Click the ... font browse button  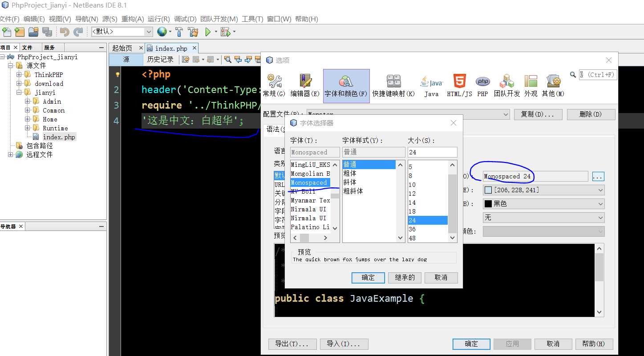click(598, 177)
